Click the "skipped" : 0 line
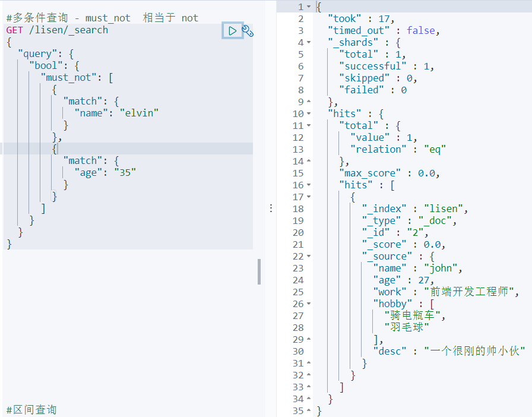 tap(378, 78)
